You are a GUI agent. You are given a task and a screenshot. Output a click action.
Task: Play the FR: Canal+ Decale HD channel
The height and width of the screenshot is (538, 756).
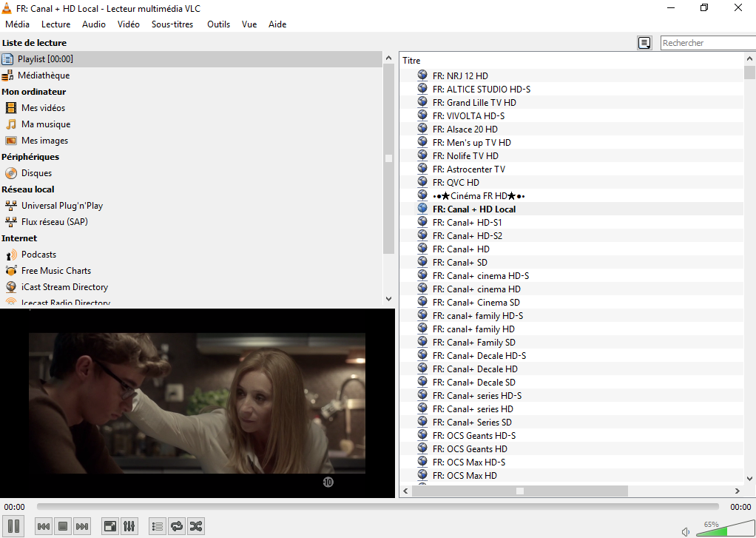(x=474, y=369)
